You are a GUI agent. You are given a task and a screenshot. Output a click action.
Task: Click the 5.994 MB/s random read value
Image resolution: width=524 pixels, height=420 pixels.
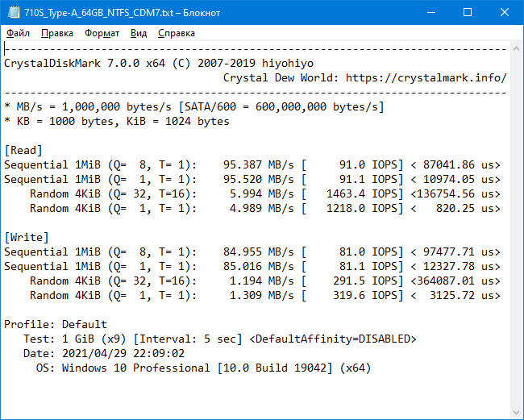[x=262, y=193]
